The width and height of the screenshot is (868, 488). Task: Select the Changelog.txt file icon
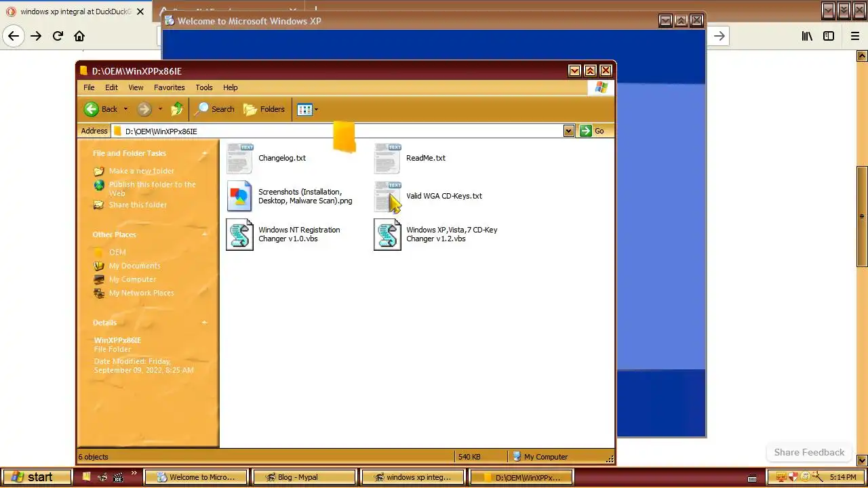pos(239,158)
